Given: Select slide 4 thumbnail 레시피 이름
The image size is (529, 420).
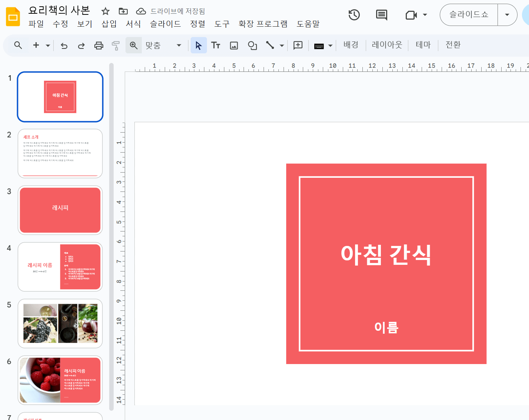Looking at the screenshot, I should pyautogui.click(x=60, y=267).
